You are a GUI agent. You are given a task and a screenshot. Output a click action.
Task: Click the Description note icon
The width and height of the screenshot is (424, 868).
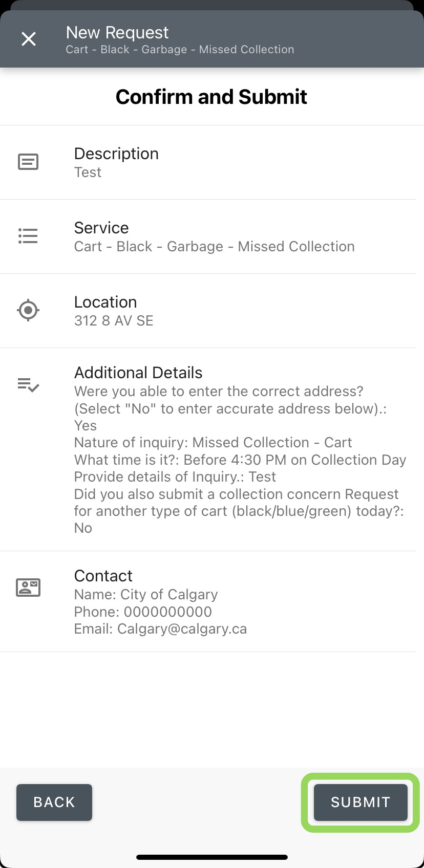[x=28, y=162]
